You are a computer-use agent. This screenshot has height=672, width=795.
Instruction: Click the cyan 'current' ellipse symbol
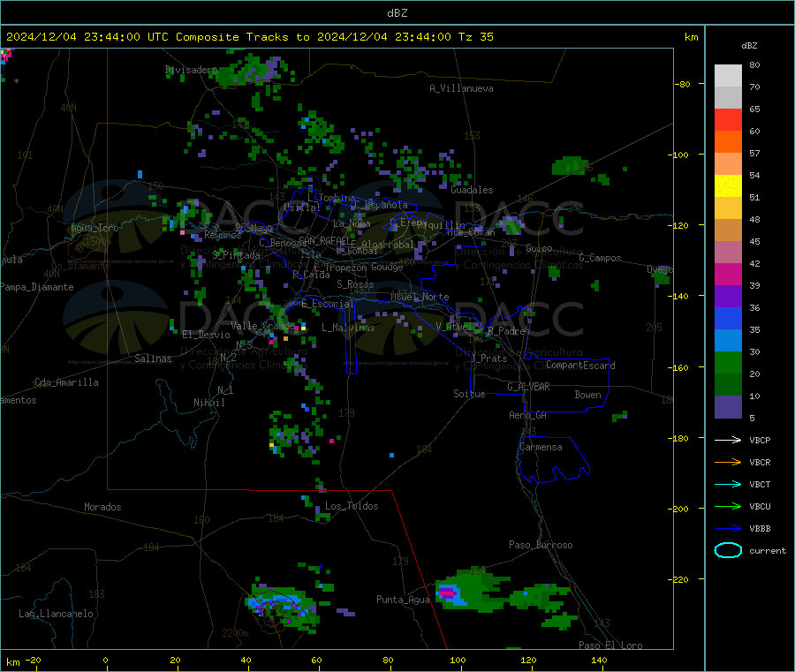728,550
